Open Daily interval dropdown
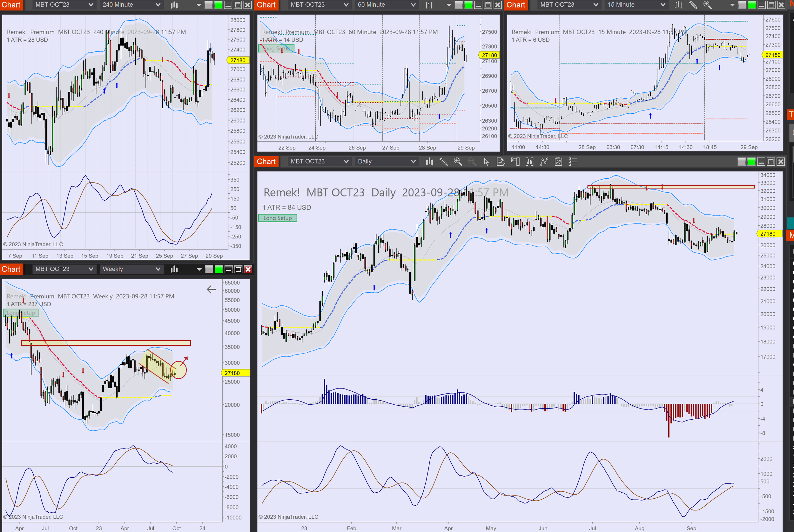Image resolution: width=794 pixels, height=532 pixels. (x=386, y=162)
